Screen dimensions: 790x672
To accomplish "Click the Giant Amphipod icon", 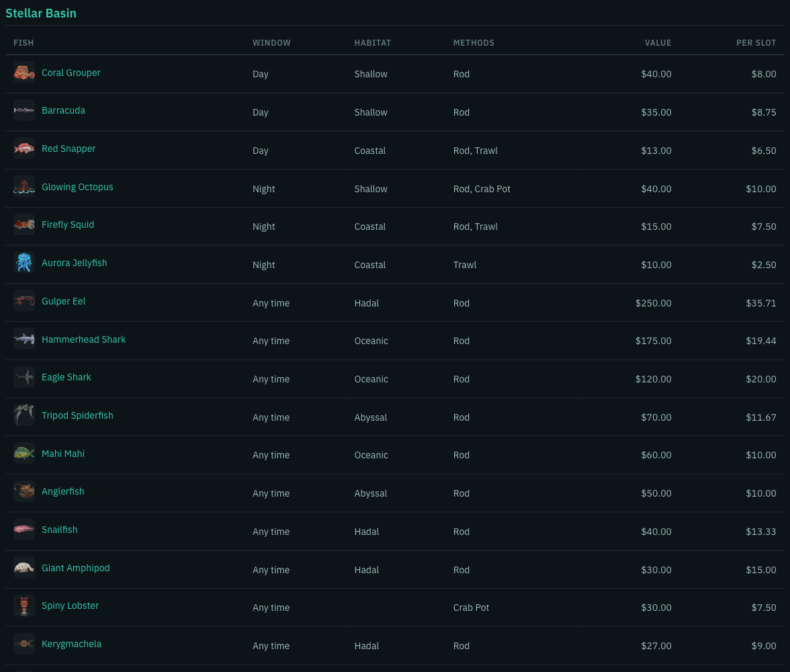I will coord(24,568).
